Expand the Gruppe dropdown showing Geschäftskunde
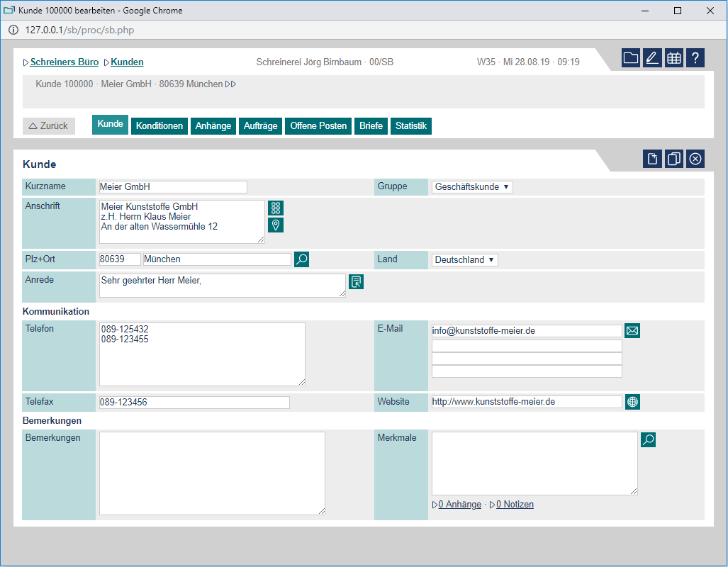Image resolution: width=728 pixels, height=567 pixels. coord(472,187)
